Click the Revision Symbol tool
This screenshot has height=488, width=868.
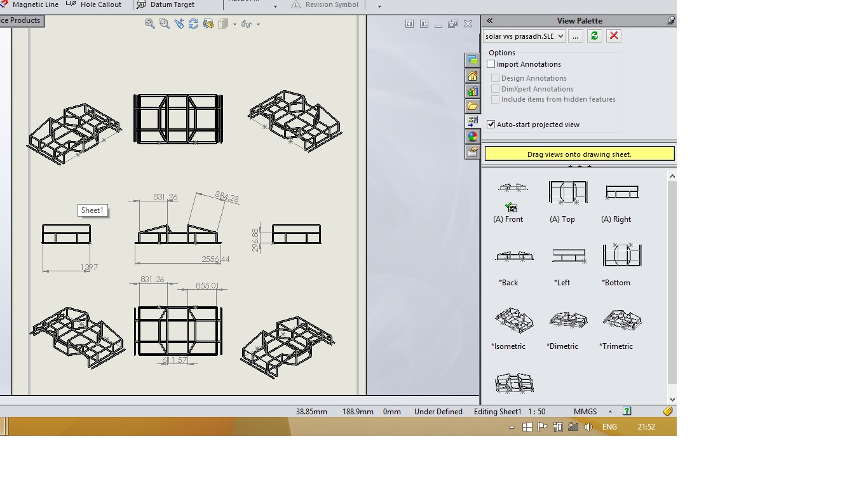[325, 4]
